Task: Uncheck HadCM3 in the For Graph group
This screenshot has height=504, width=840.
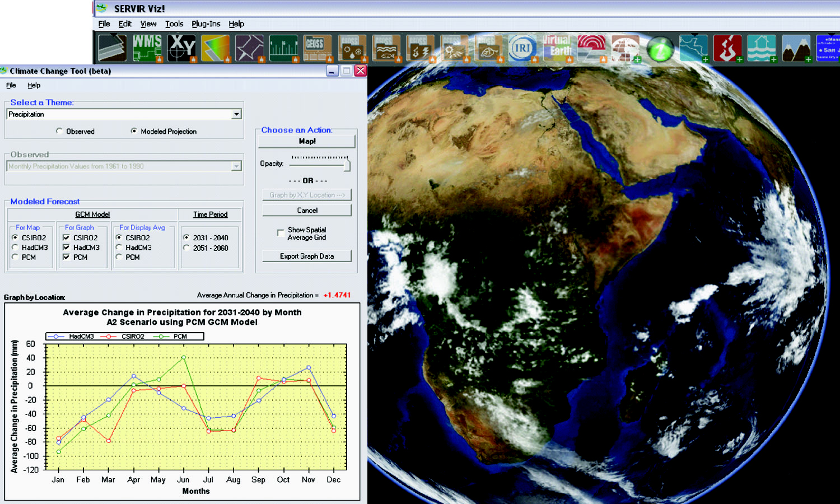Action: point(67,248)
